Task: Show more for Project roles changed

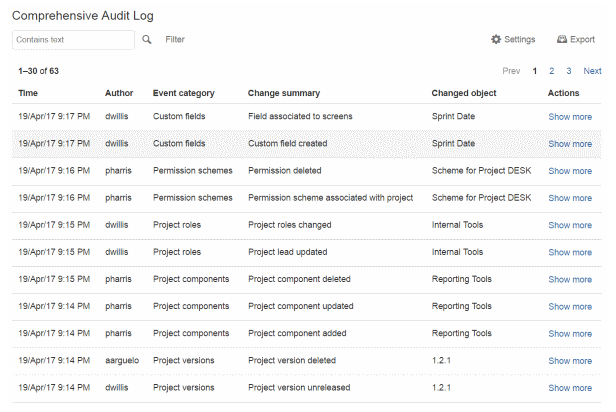Action: (570, 225)
